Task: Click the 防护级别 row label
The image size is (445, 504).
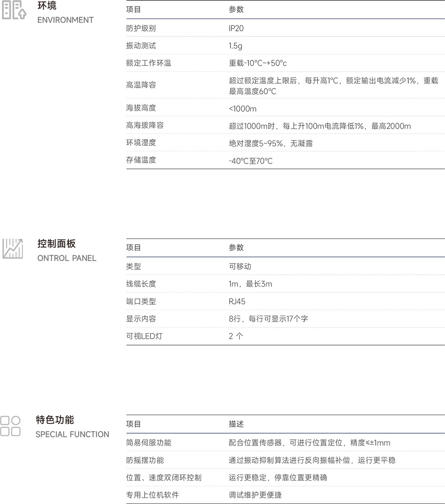Action: (141, 28)
